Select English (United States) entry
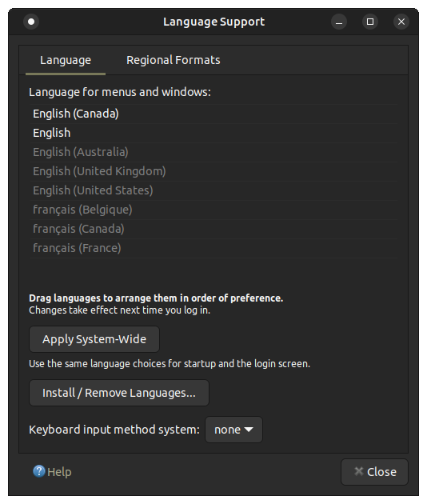Screen dimensions: 427x504 (213, 190)
